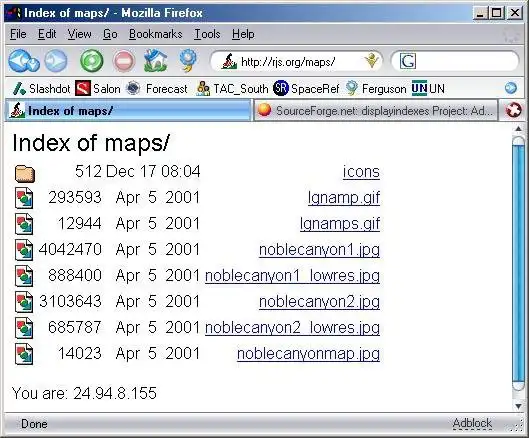This screenshot has width=529, height=438.
Task: Click the site favicon in the address bar
Action: click(x=229, y=61)
